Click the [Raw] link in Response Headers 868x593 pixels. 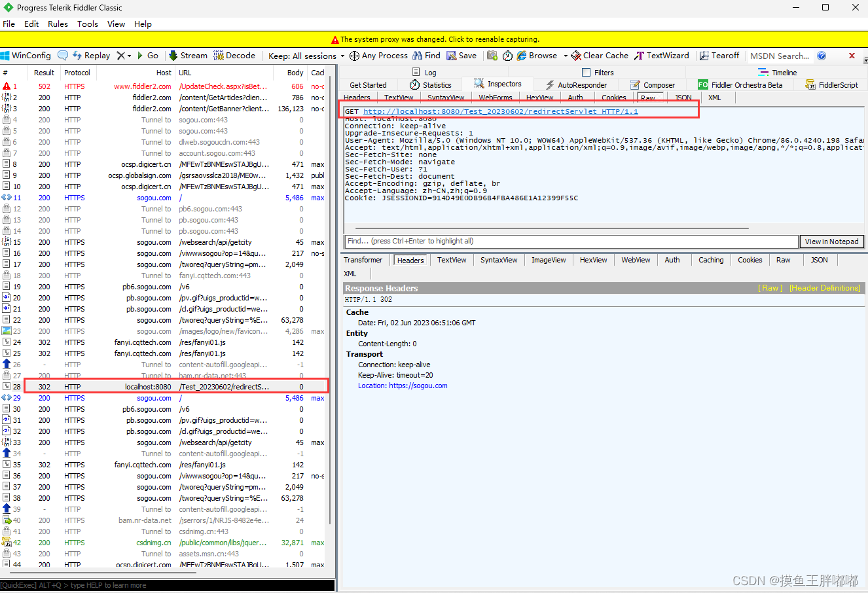point(770,288)
